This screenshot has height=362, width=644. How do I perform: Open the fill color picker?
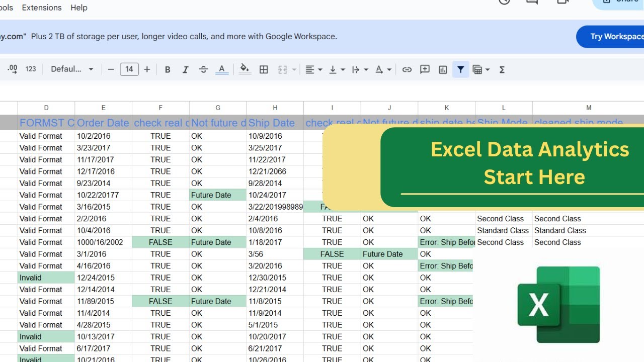245,69
